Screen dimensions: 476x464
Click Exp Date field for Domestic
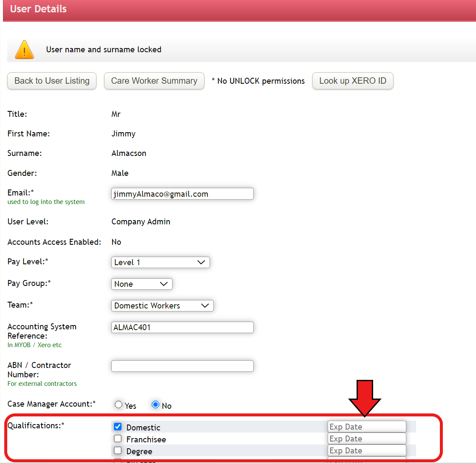coord(367,427)
